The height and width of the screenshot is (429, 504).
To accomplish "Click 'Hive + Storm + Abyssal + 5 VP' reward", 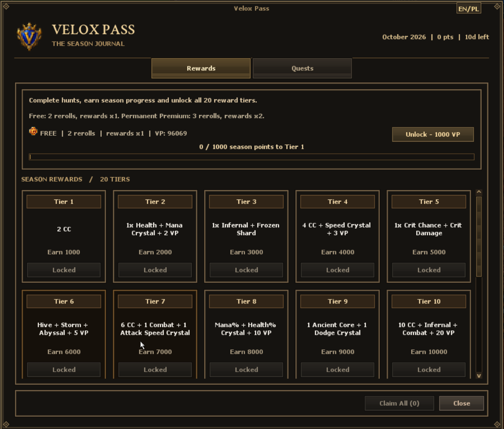I will tap(63, 329).
